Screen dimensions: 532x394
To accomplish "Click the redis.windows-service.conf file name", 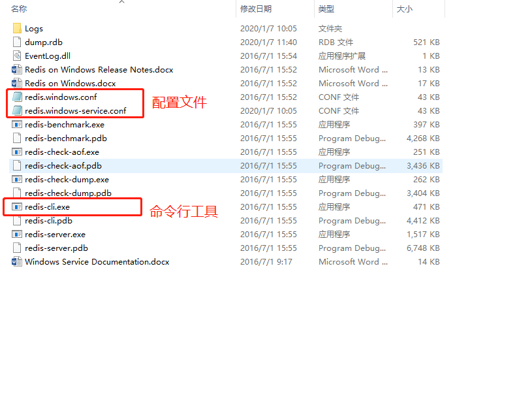I will (76, 110).
